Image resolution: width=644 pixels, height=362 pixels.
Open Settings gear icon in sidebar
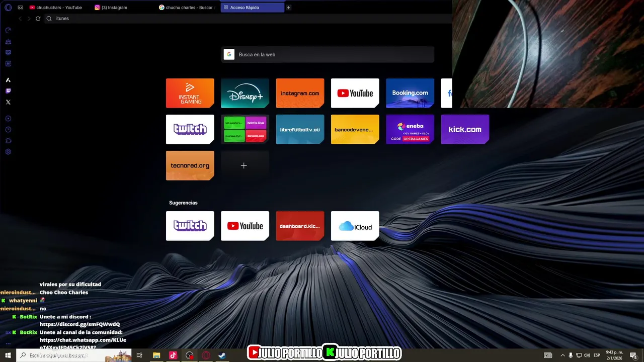(8, 152)
